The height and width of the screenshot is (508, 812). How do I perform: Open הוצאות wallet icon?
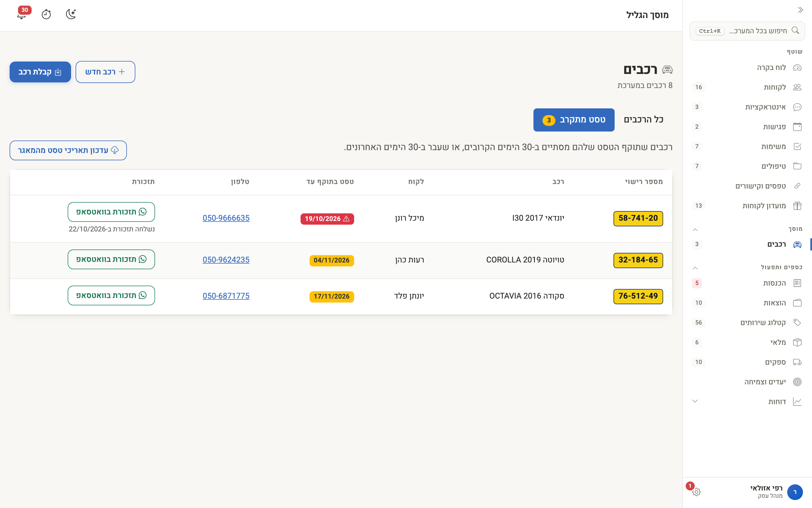[797, 303]
